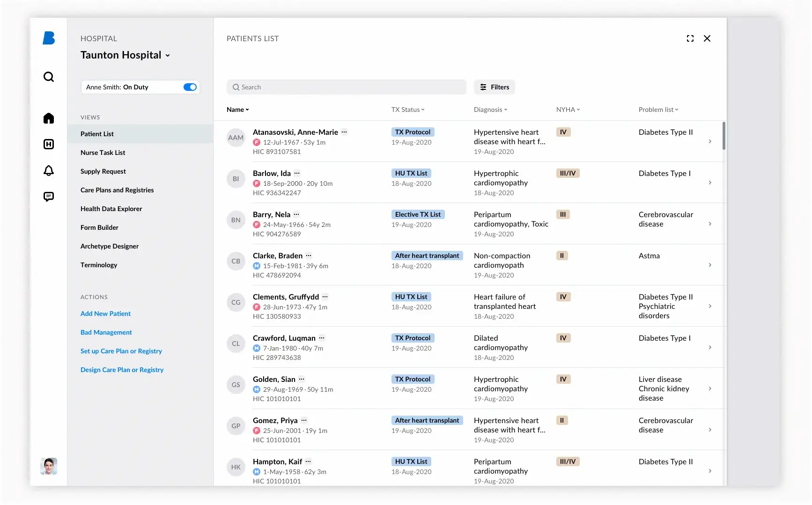Click the Filters button
This screenshot has width=812, height=505.
[x=495, y=87]
